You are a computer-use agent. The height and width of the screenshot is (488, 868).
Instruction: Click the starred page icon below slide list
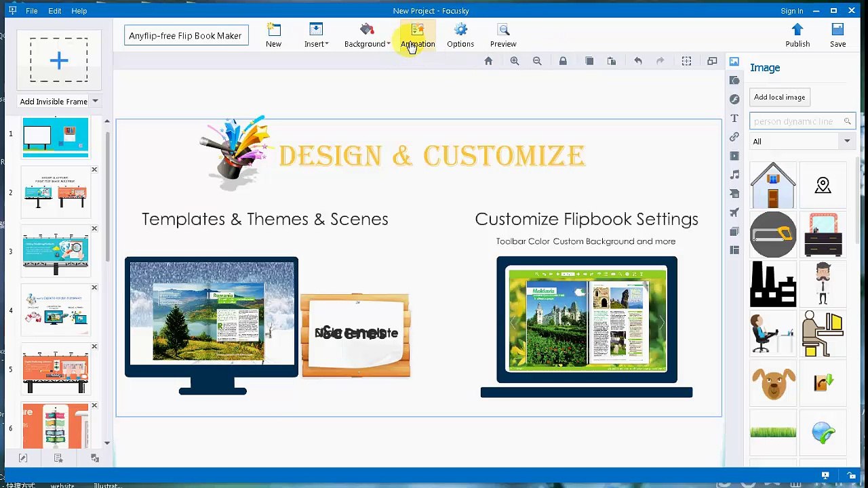tap(58, 459)
